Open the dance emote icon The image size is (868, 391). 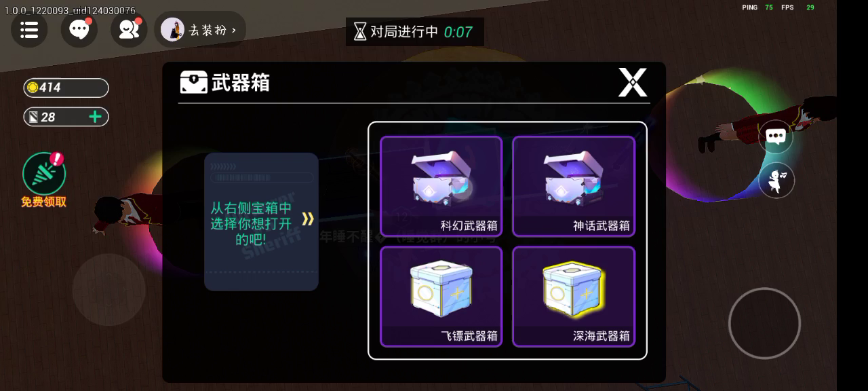776,181
